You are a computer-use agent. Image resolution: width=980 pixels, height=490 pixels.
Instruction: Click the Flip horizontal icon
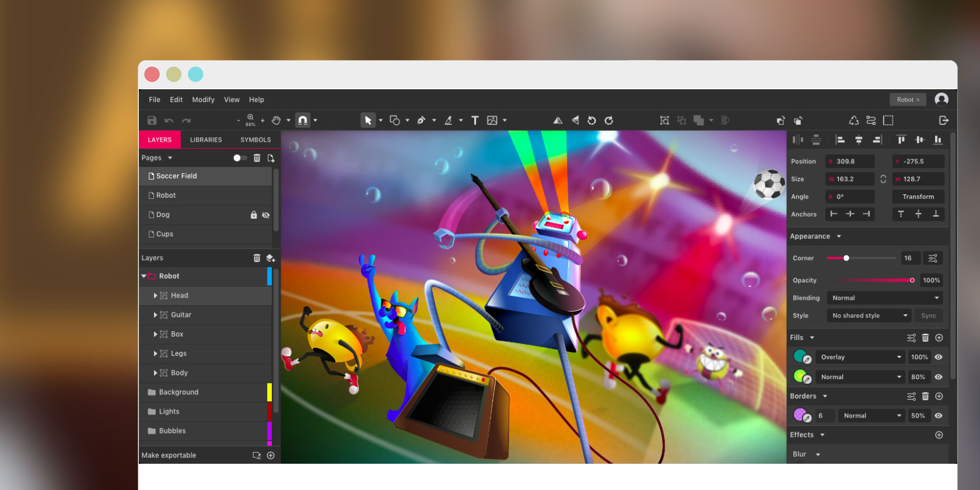(558, 120)
